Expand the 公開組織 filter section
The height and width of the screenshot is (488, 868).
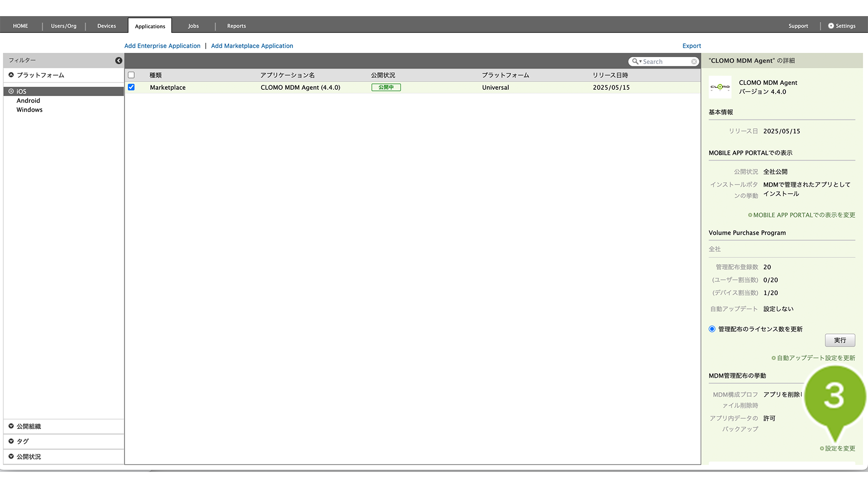[11, 426]
